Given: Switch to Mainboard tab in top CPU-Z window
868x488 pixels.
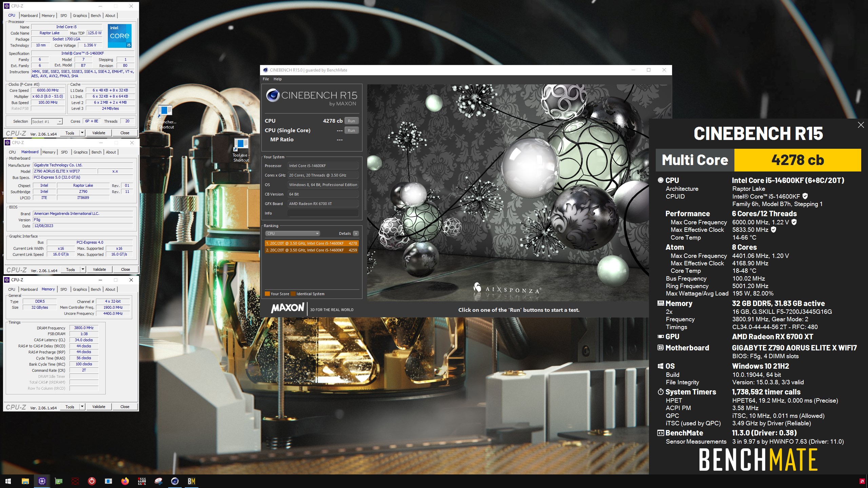Looking at the screenshot, I should click(29, 16).
